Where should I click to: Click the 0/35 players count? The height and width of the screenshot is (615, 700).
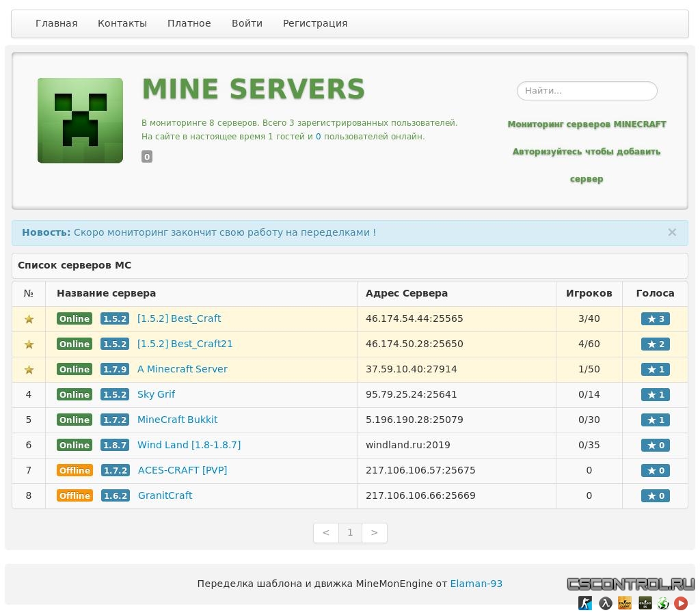(x=589, y=445)
